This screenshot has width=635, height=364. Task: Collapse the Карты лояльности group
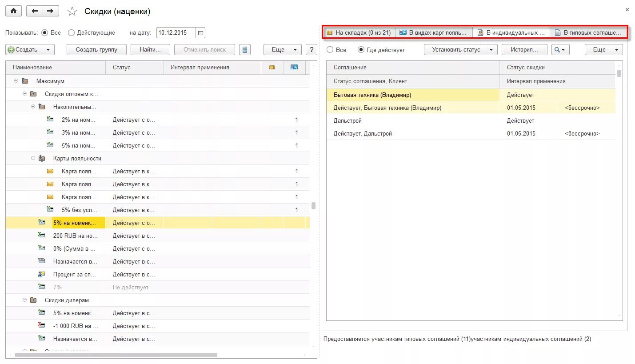coord(33,158)
